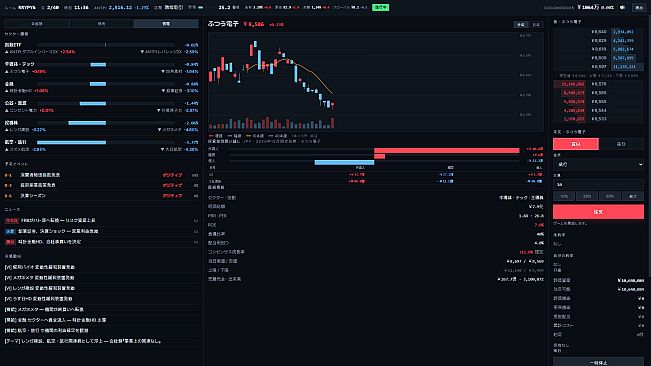Focus the quantity input field showing 10
The height and width of the screenshot is (366, 651).
pos(598,184)
